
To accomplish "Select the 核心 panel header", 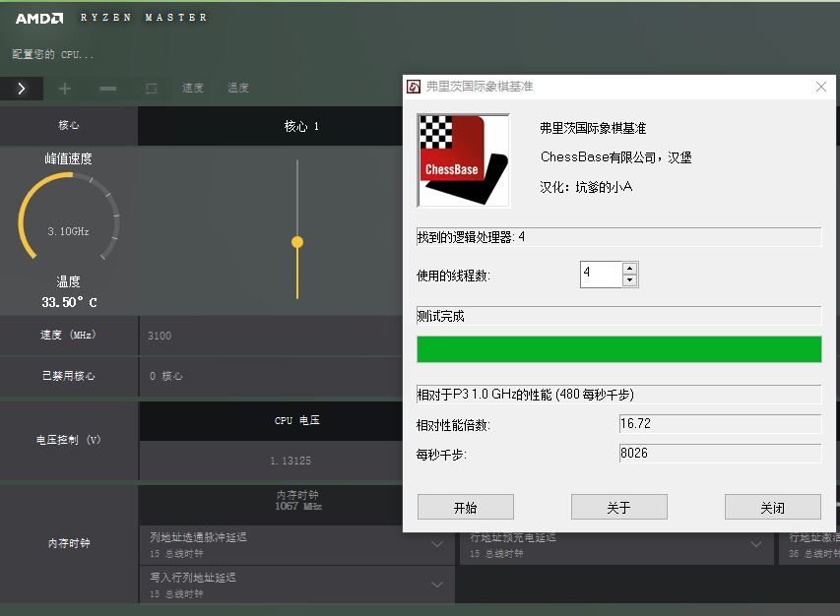I will click(x=69, y=126).
